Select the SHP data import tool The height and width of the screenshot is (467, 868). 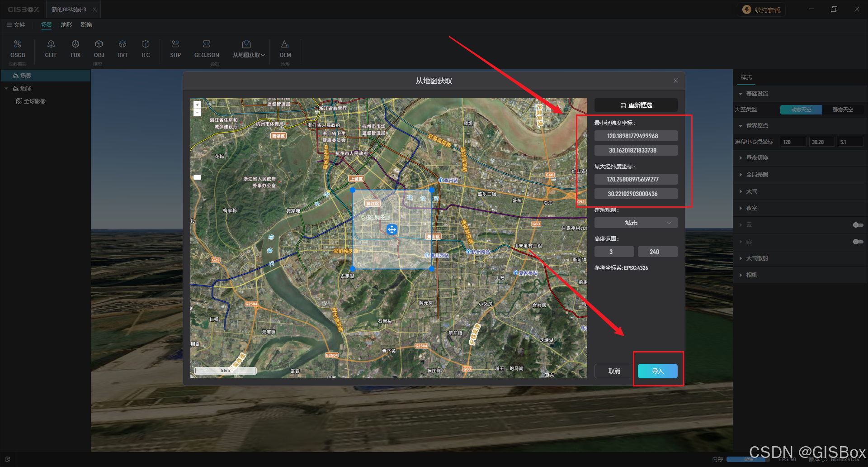click(x=175, y=49)
